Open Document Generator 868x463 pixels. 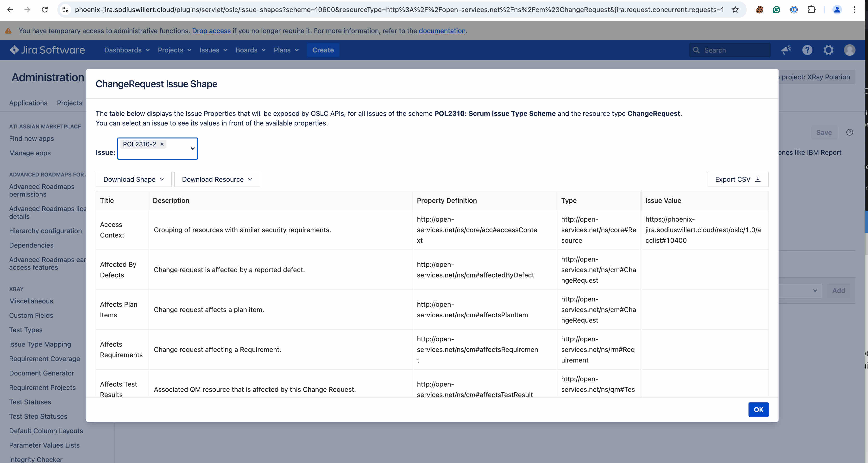tap(41, 373)
